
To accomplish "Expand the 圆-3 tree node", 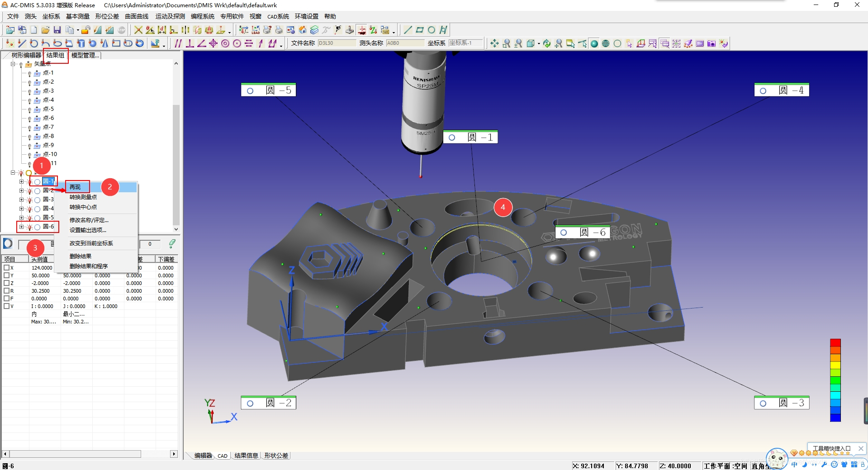I will [21, 199].
